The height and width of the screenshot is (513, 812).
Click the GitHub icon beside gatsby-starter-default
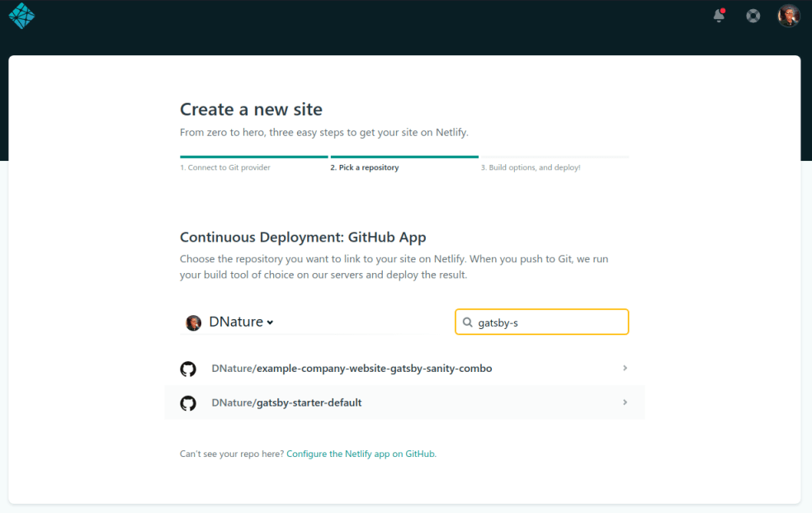(188, 402)
